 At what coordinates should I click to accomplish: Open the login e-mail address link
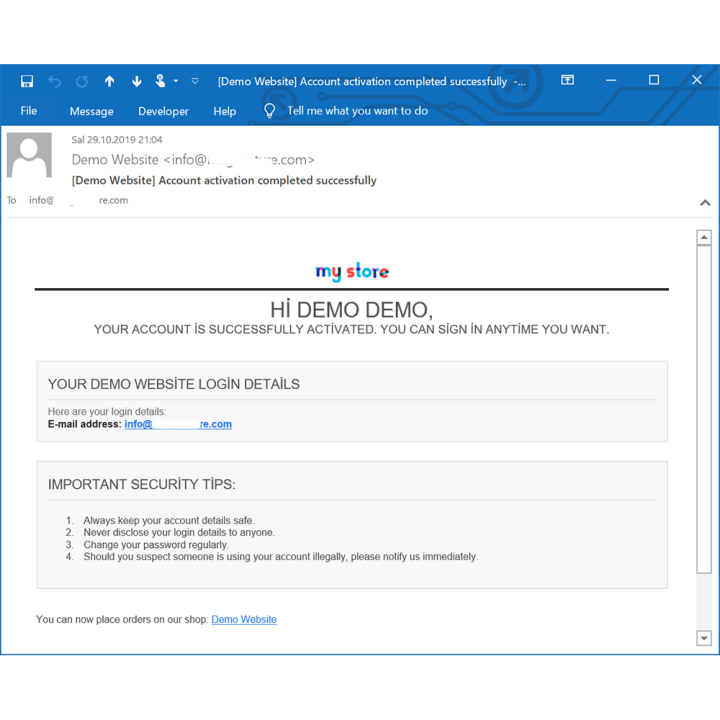click(178, 424)
